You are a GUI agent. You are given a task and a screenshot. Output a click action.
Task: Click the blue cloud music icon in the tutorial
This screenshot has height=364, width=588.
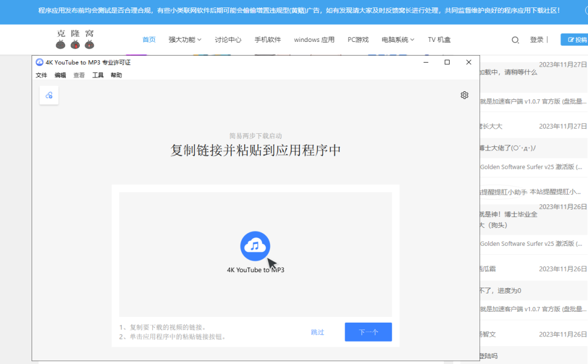pyautogui.click(x=255, y=246)
